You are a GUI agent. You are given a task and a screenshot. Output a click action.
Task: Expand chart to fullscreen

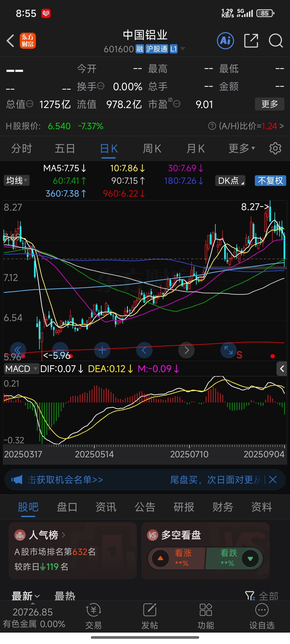coord(228,350)
